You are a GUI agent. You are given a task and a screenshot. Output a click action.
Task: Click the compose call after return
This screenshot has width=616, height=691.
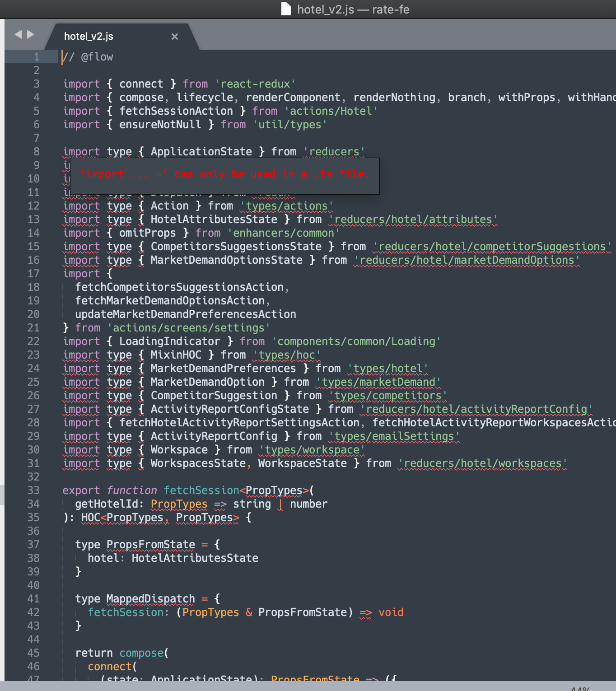(x=141, y=653)
